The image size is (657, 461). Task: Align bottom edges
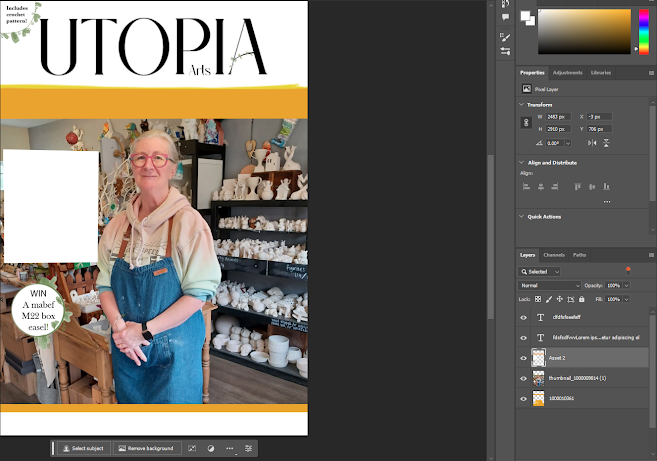pos(606,186)
